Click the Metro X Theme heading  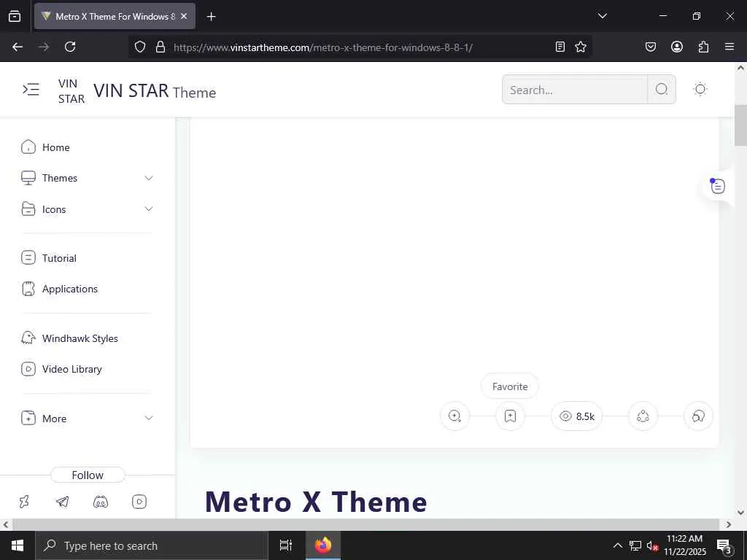coord(316,502)
